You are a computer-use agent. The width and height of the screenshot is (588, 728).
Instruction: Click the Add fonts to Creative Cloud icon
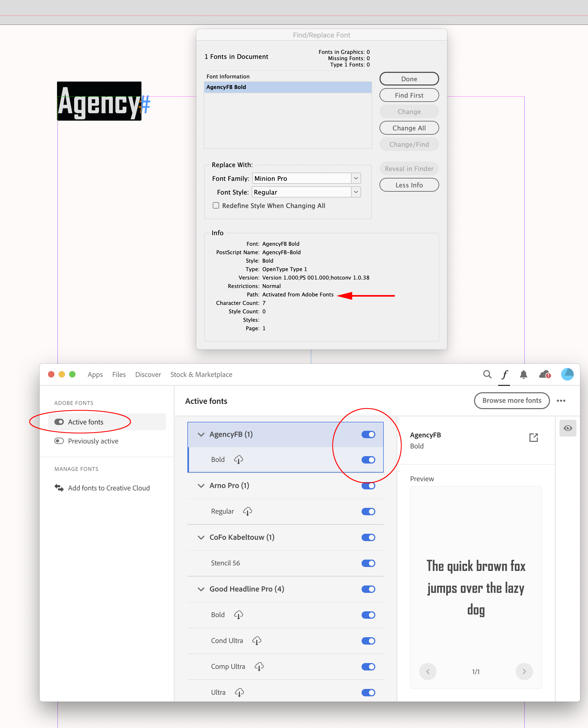[59, 488]
